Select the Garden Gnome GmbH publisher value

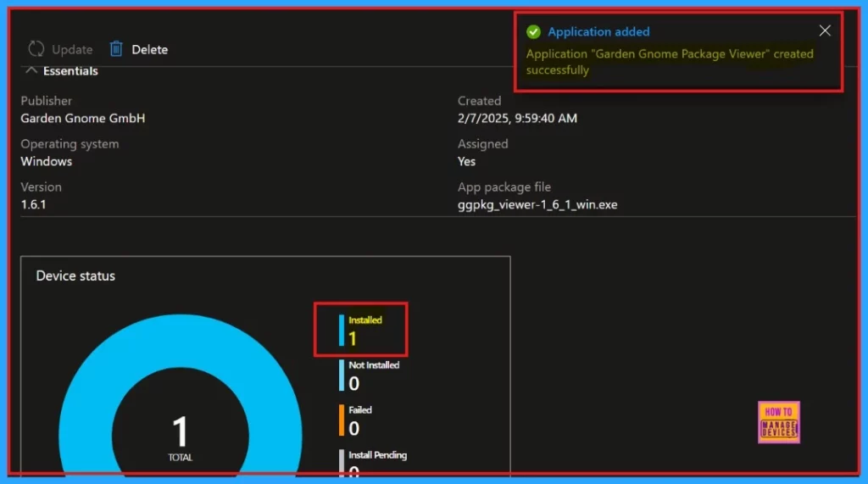tap(83, 119)
